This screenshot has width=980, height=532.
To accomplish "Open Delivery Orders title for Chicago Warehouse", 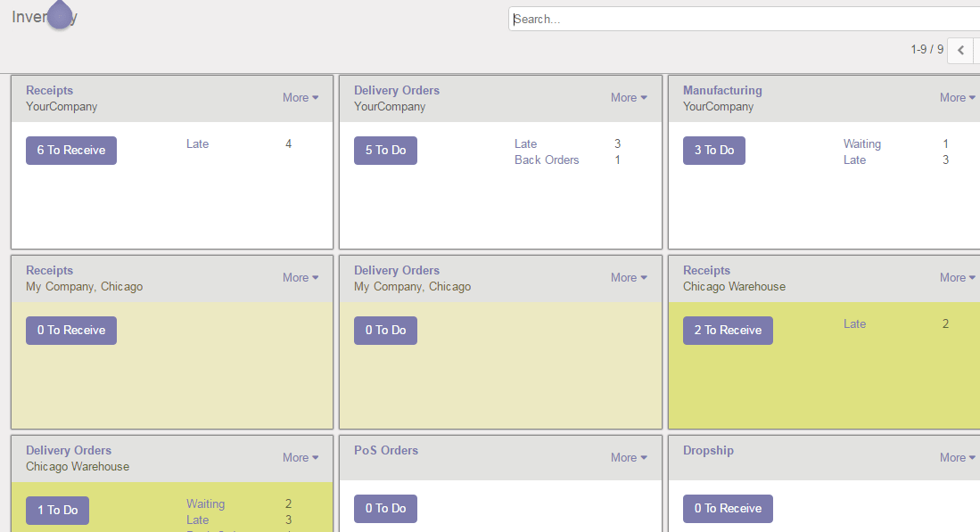I will click(x=69, y=450).
